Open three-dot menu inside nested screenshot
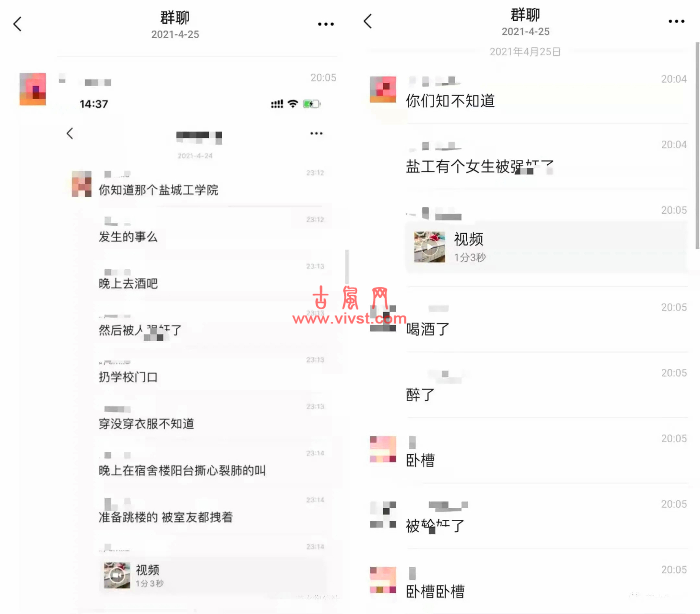700x614 pixels. [316, 133]
